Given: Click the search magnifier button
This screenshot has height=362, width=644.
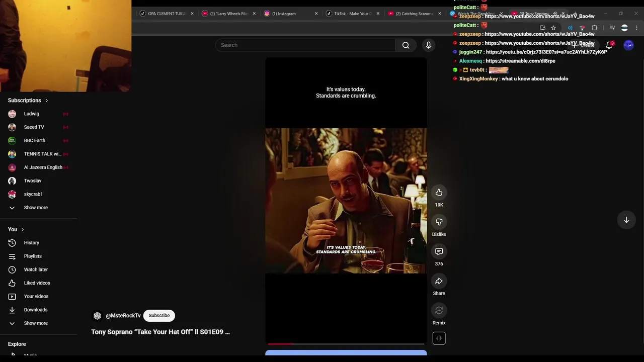Looking at the screenshot, I should point(406,45).
